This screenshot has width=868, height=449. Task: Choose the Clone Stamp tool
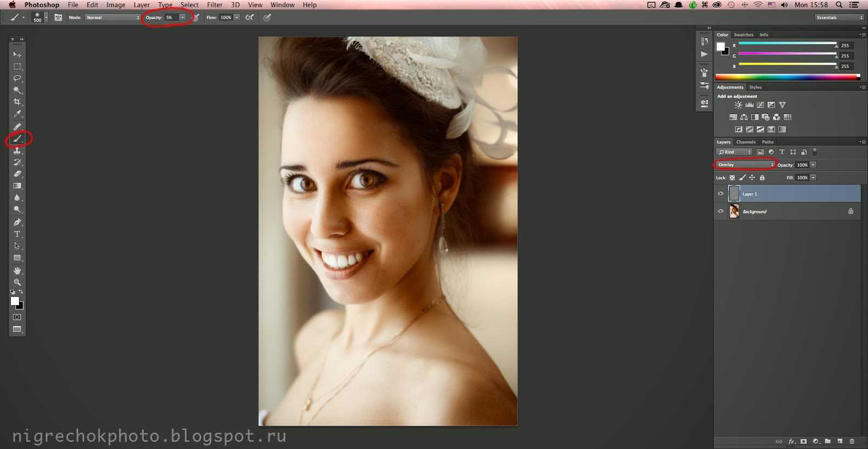point(17,150)
